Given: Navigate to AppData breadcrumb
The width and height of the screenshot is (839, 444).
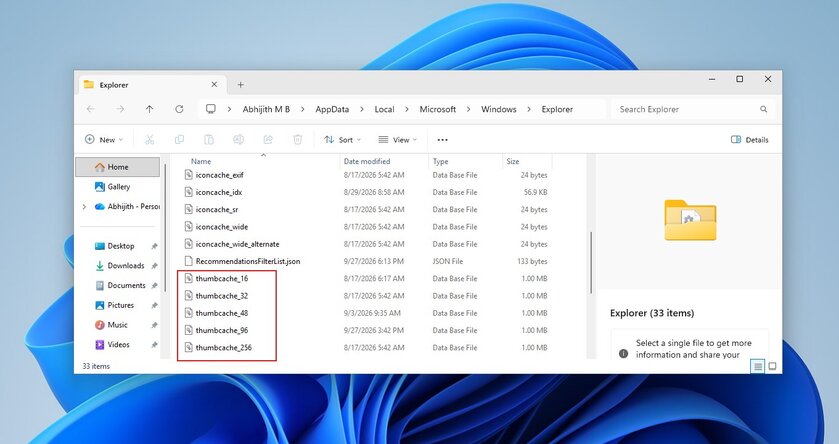Looking at the screenshot, I should pos(332,109).
